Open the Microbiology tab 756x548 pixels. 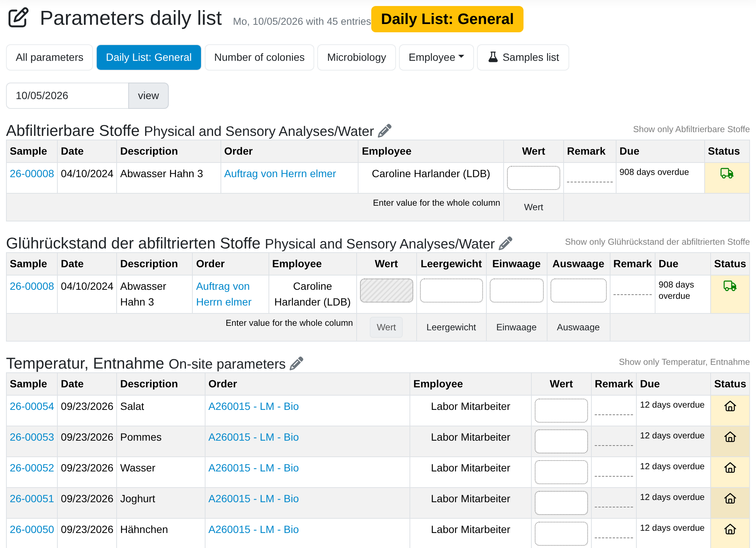click(x=356, y=57)
